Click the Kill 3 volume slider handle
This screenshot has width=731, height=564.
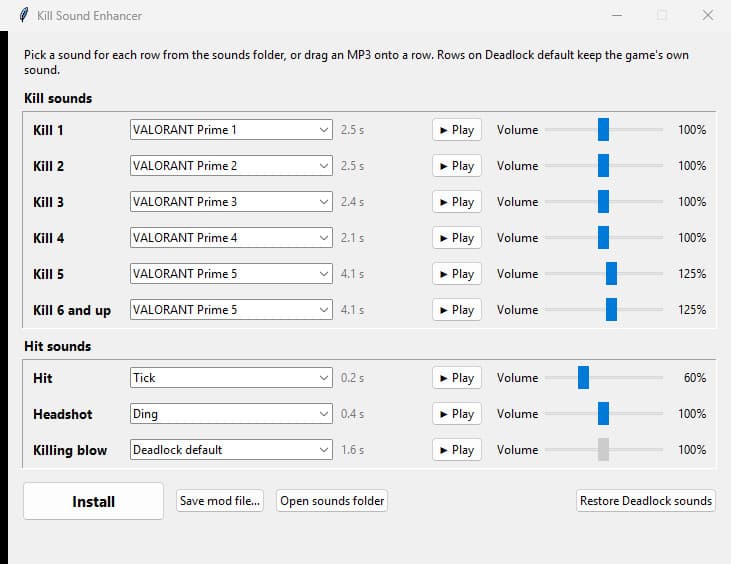(x=603, y=202)
